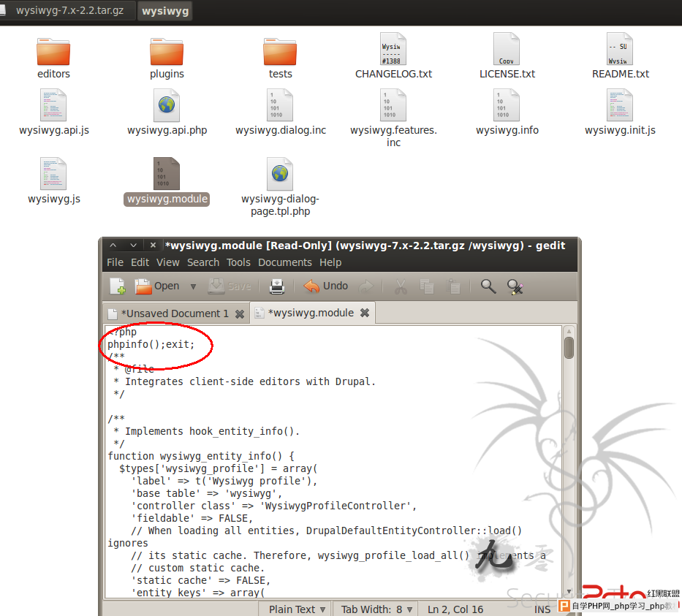This screenshot has height=616, width=682.
Task: Select the wysiwyg.js file icon
Action: (x=53, y=174)
